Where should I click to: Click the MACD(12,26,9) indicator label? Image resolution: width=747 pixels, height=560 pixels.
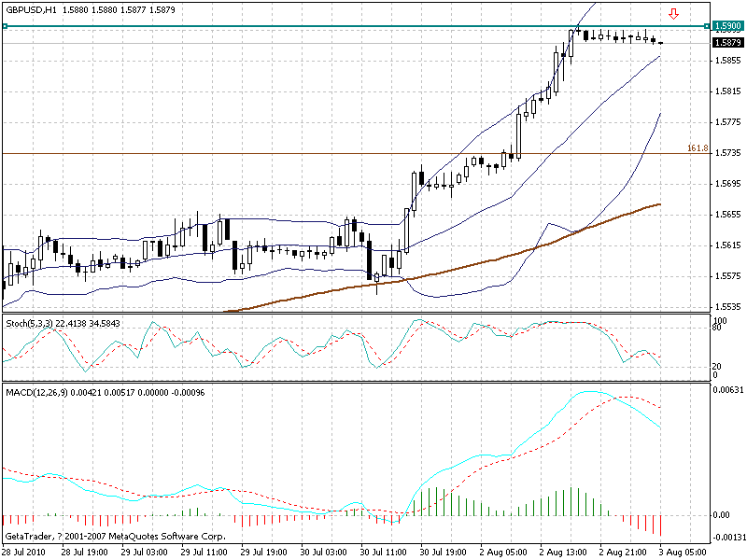[36, 392]
